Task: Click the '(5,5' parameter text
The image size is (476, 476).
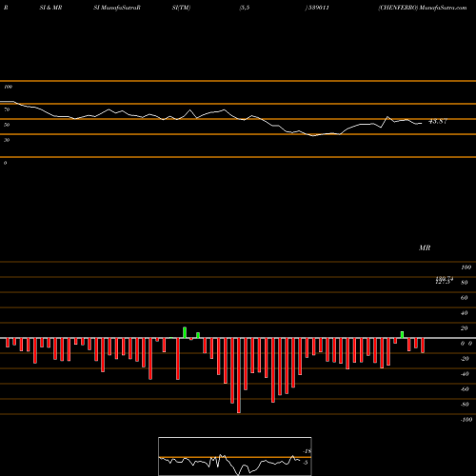Action: pyautogui.click(x=245, y=8)
